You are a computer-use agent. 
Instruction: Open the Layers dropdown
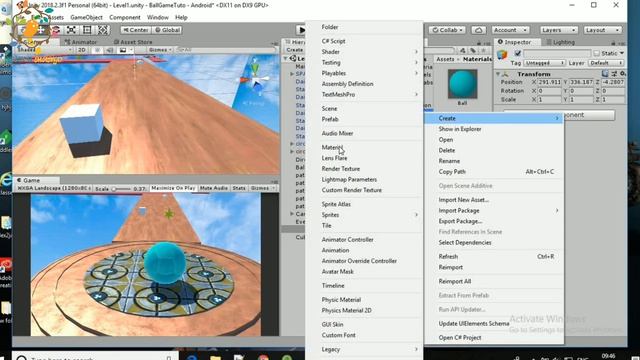(558, 30)
